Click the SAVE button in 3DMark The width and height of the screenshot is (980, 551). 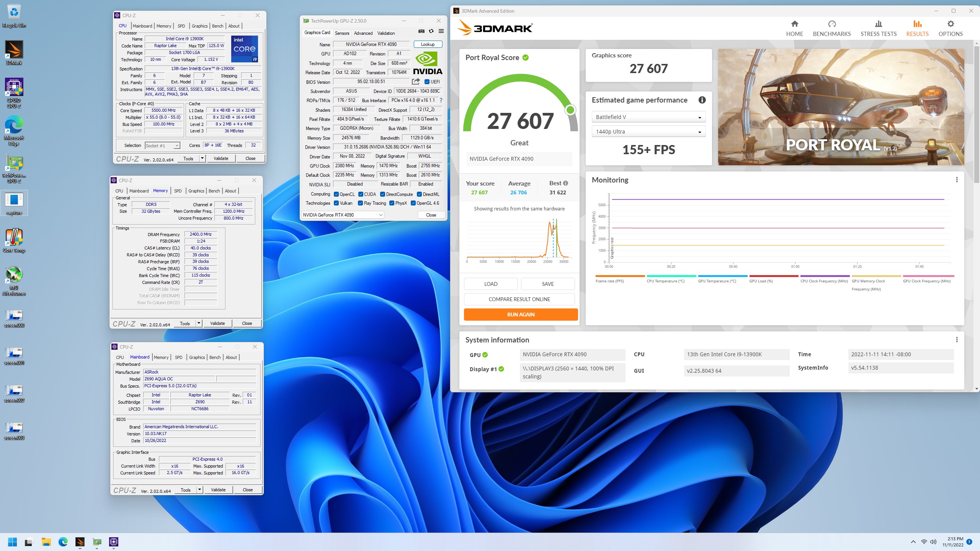(548, 283)
